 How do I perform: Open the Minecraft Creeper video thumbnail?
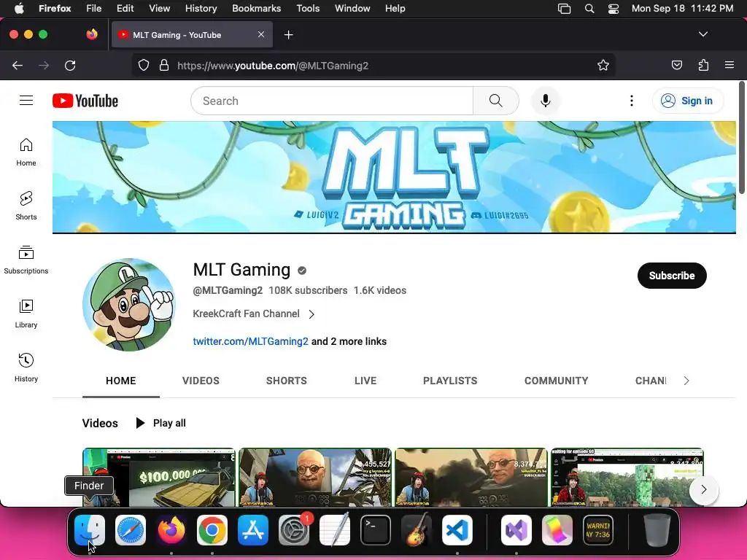(x=627, y=477)
